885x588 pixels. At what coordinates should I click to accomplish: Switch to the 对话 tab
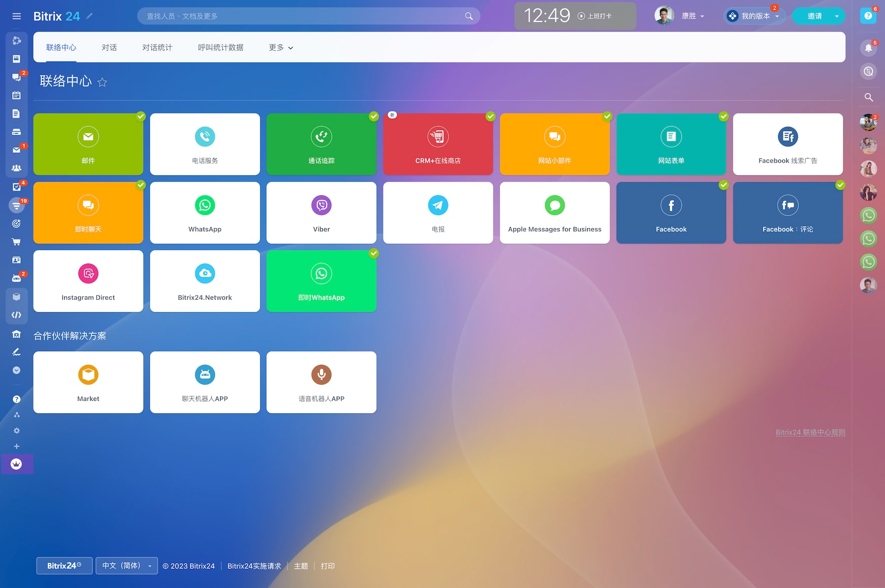(x=109, y=48)
